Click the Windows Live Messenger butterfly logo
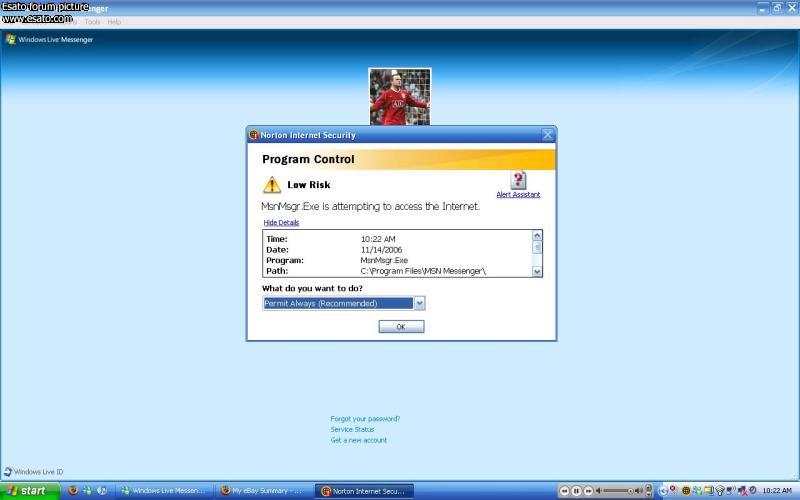 10,39
